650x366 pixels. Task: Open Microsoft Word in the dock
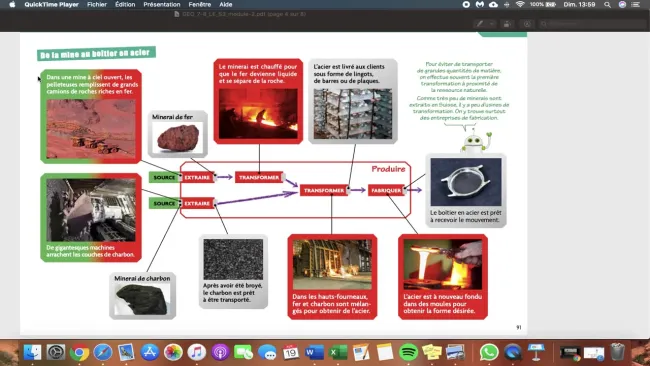tap(314, 352)
